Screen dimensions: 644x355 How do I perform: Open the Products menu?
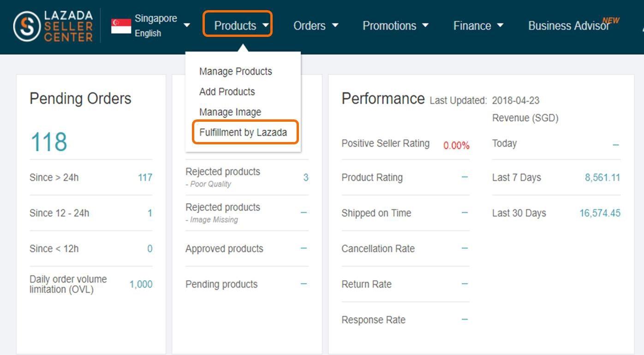pyautogui.click(x=238, y=25)
